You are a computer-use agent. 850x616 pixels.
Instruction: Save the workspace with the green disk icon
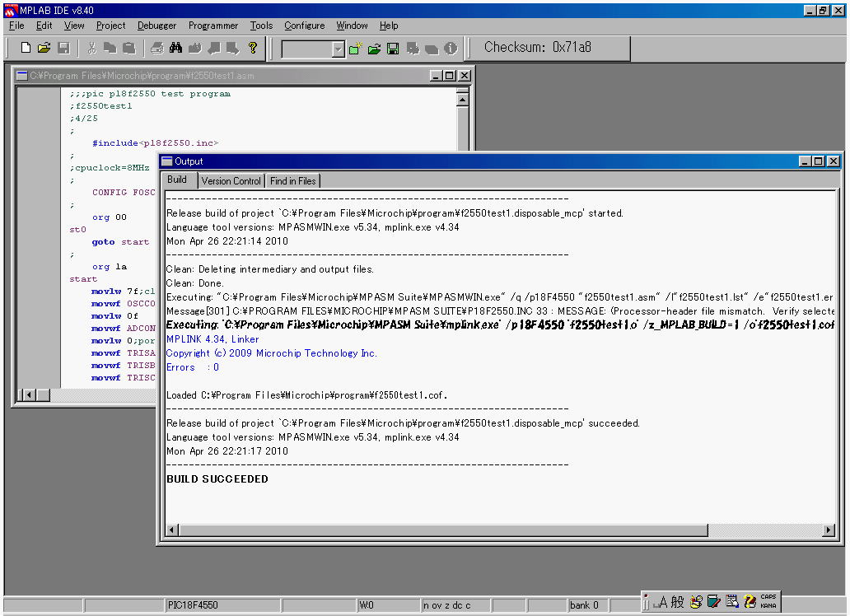(393, 49)
